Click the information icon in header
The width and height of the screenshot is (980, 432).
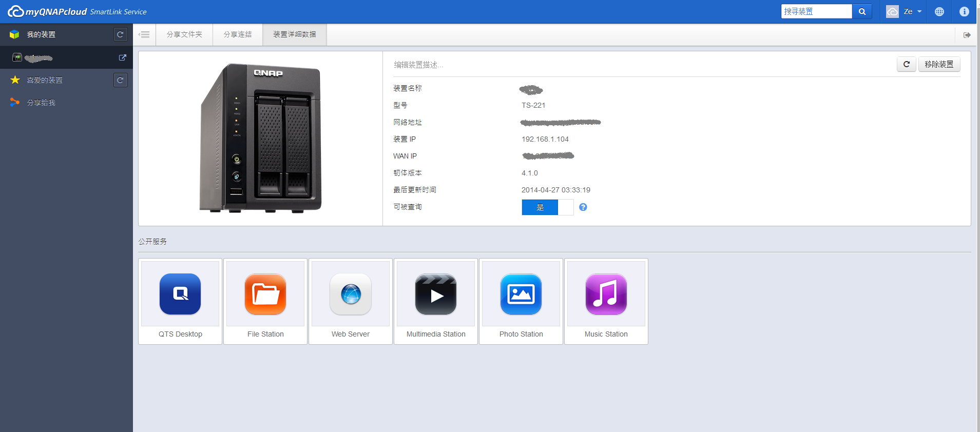[x=964, y=11]
